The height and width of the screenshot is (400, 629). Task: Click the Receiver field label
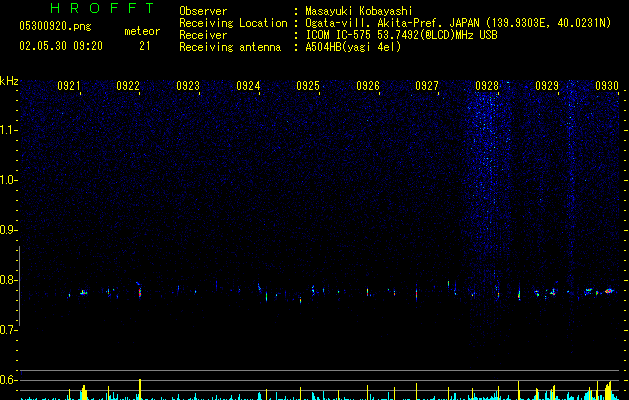[203, 35]
